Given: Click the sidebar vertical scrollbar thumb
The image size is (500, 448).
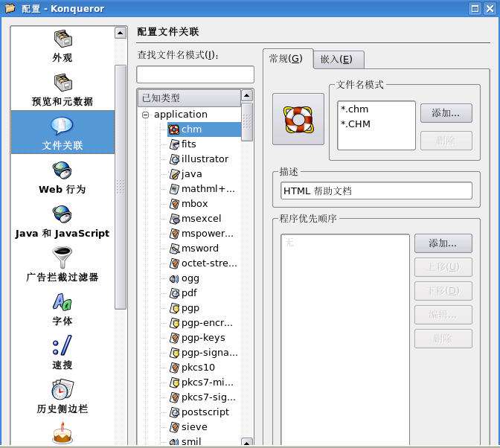Looking at the screenshot, I should 121,187.
